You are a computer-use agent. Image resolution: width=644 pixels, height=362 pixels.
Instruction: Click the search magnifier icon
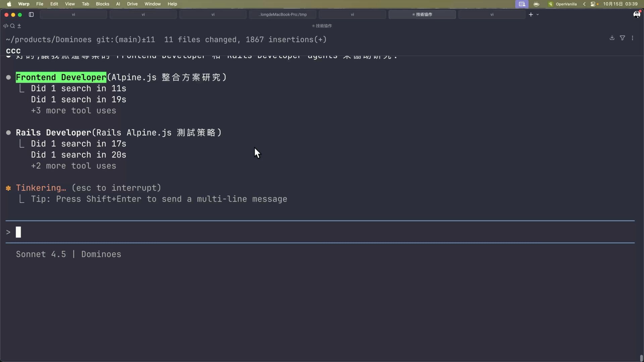(12, 26)
